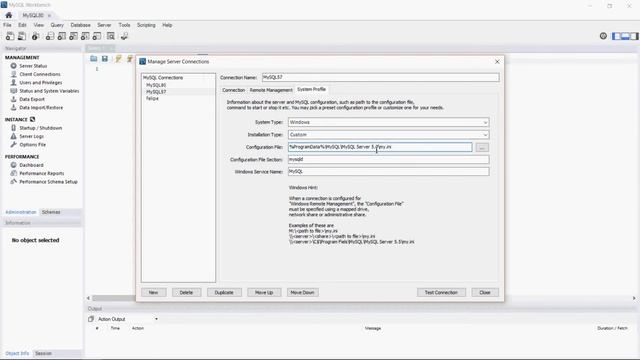Image resolution: width=640 pixels, height=360 pixels.
Task: Go to the Workbench home screen icon
Action: pyautogui.click(x=9, y=15)
